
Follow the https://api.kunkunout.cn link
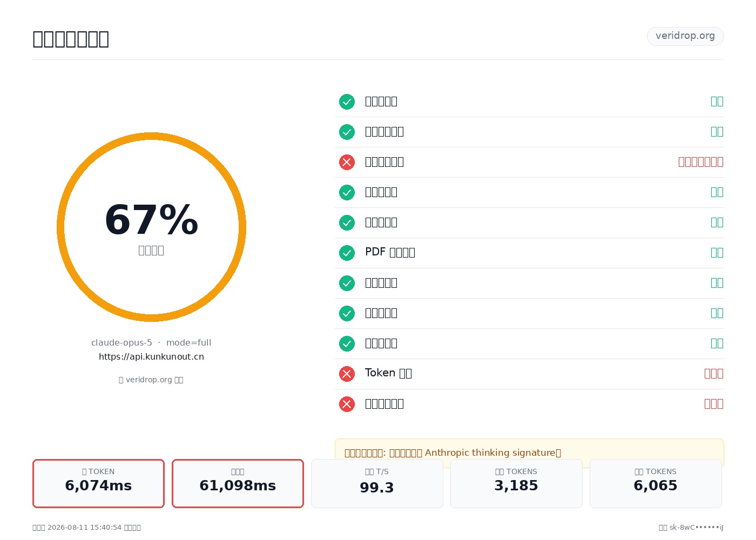point(151,356)
